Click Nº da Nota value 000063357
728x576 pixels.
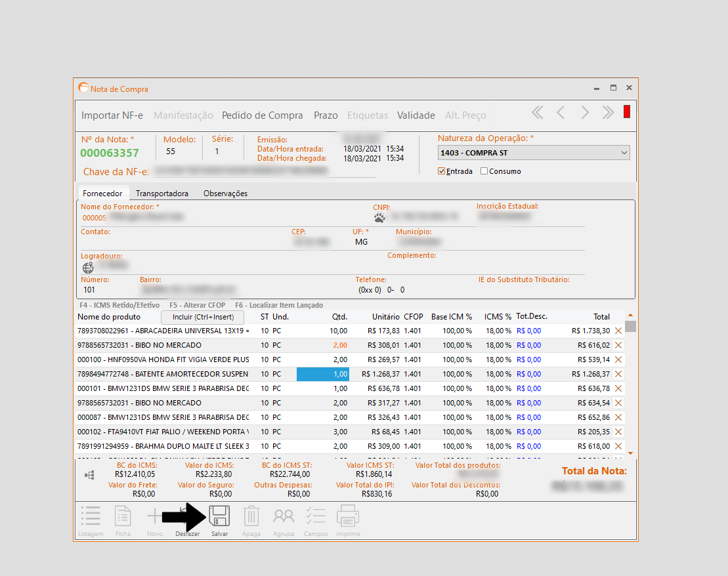tap(110, 153)
